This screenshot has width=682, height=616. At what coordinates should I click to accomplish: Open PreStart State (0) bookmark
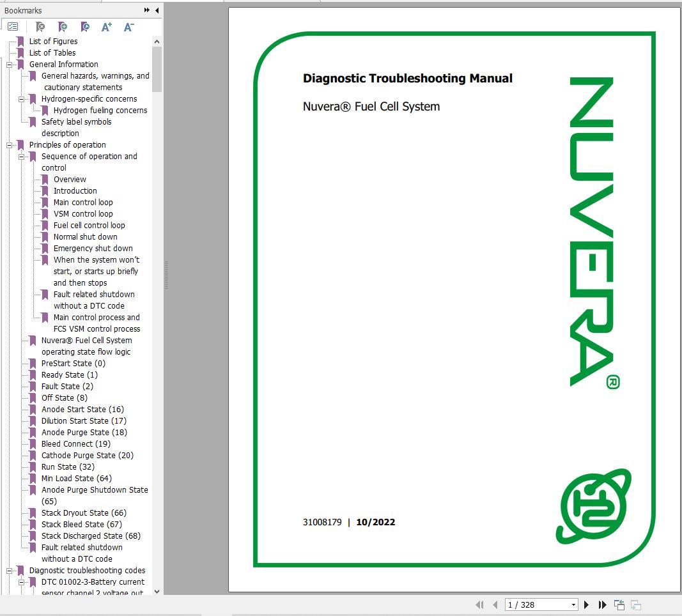point(74,364)
